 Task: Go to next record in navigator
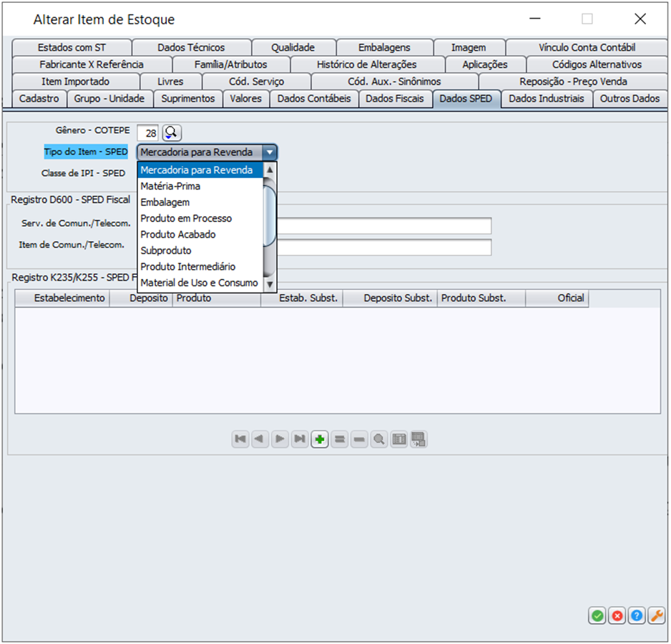(x=280, y=439)
